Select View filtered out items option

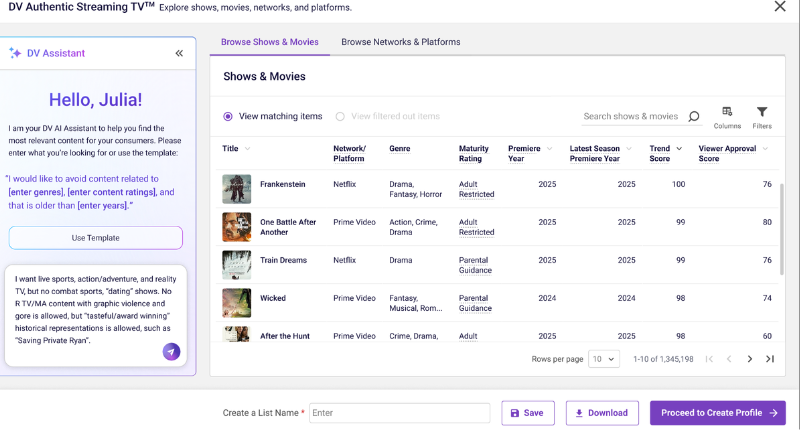pos(340,116)
